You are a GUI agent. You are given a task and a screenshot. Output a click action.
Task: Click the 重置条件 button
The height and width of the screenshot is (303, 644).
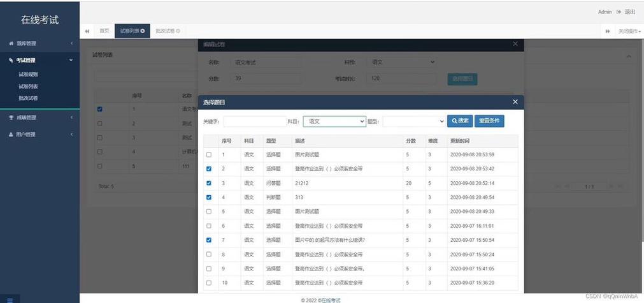pos(489,121)
